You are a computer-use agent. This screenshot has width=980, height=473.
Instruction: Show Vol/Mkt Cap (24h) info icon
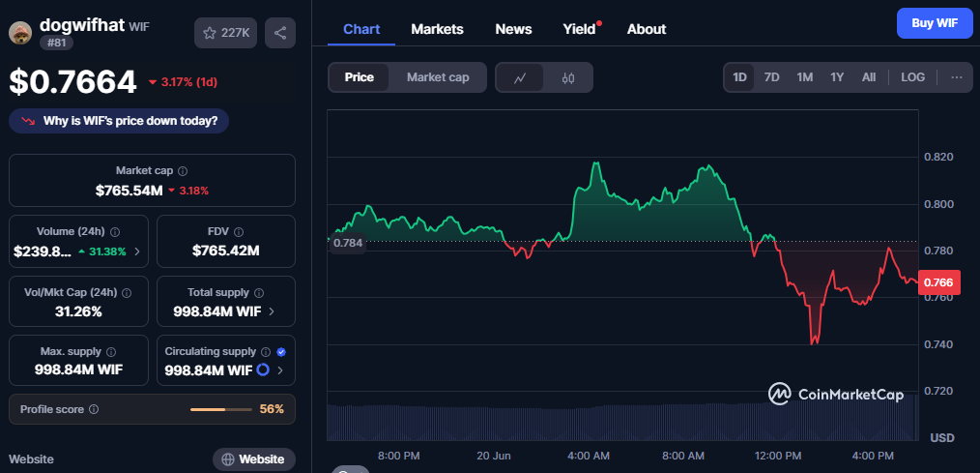coord(127,293)
